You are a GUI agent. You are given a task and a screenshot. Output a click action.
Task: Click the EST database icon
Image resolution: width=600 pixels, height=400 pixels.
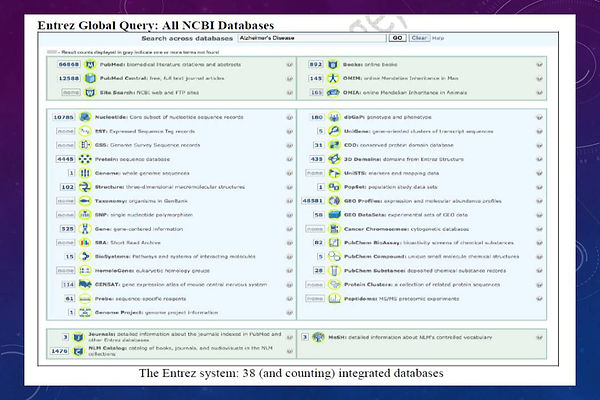pos(85,131)
